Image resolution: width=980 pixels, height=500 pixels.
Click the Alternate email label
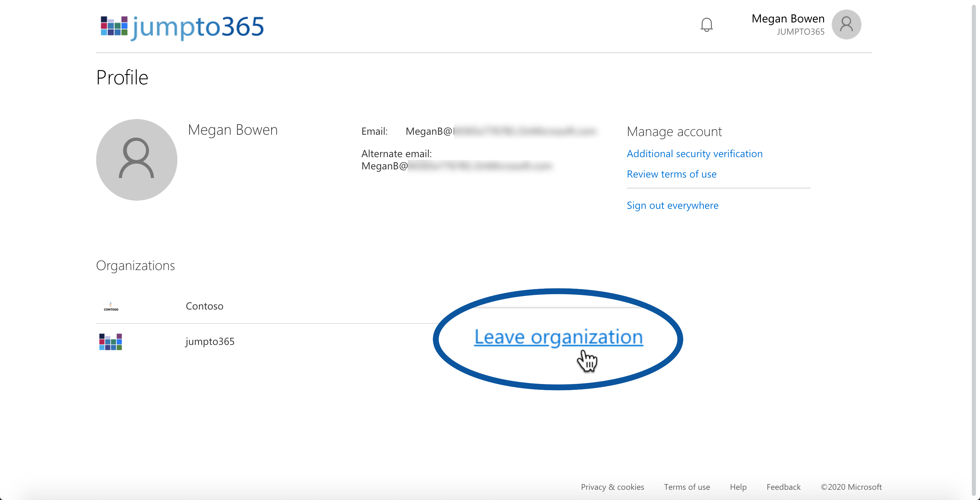point(396,154)
